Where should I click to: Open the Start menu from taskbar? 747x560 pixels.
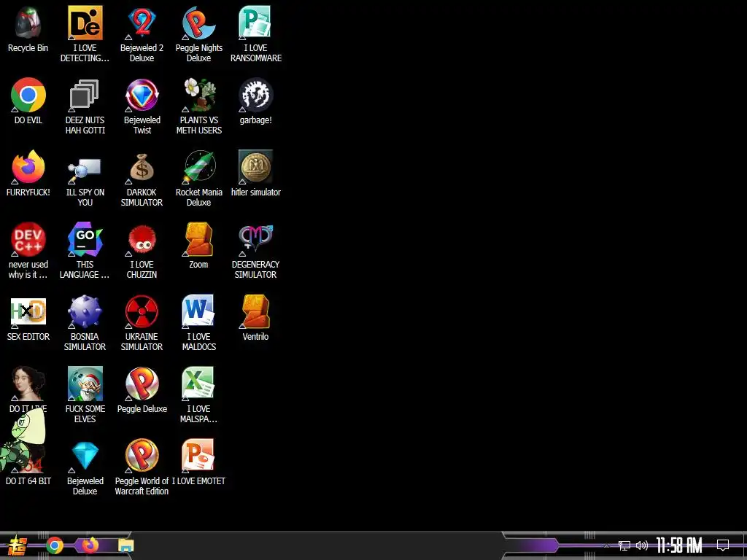(18, 545)
